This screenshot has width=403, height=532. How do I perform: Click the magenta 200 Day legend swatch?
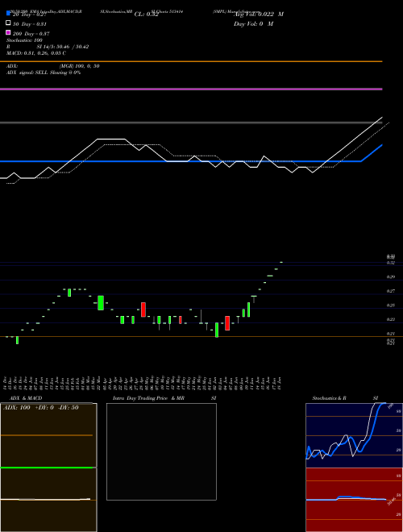coord(8,32)
